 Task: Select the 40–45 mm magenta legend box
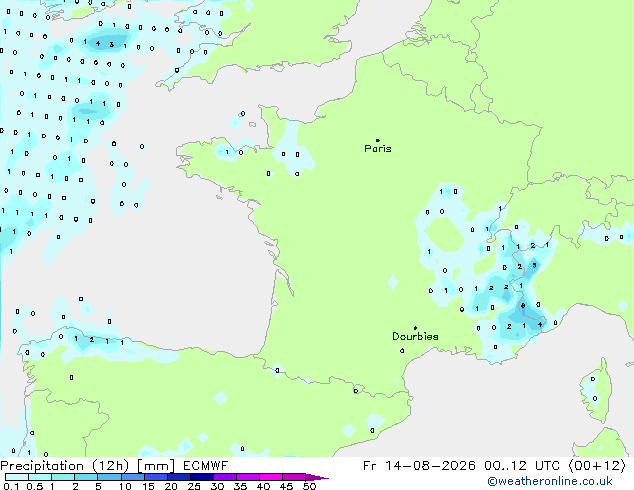tap(271, 477)
